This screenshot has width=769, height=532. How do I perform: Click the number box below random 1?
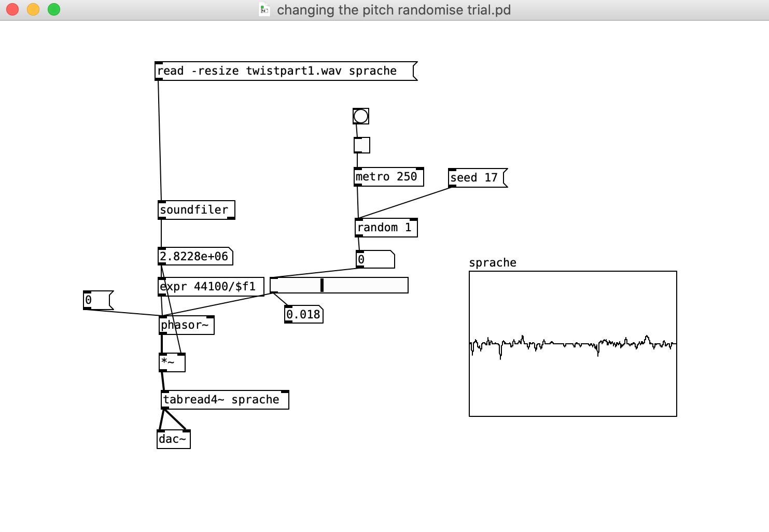375,259
